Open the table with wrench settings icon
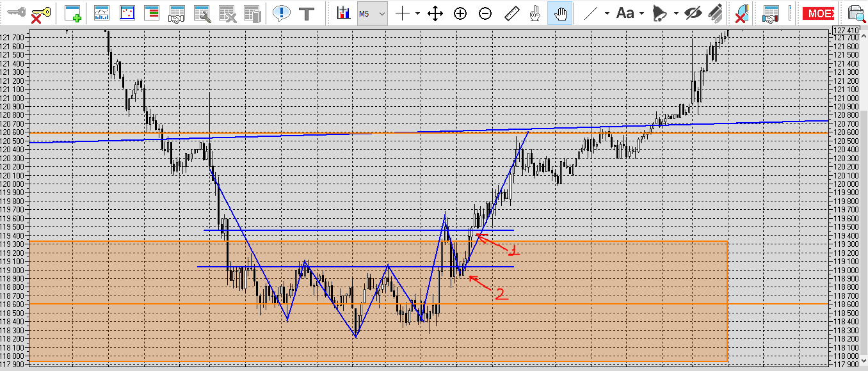Image resolution: width=868 pixels, height=371 pixels. pyautogui.click(x=202, y=13)
